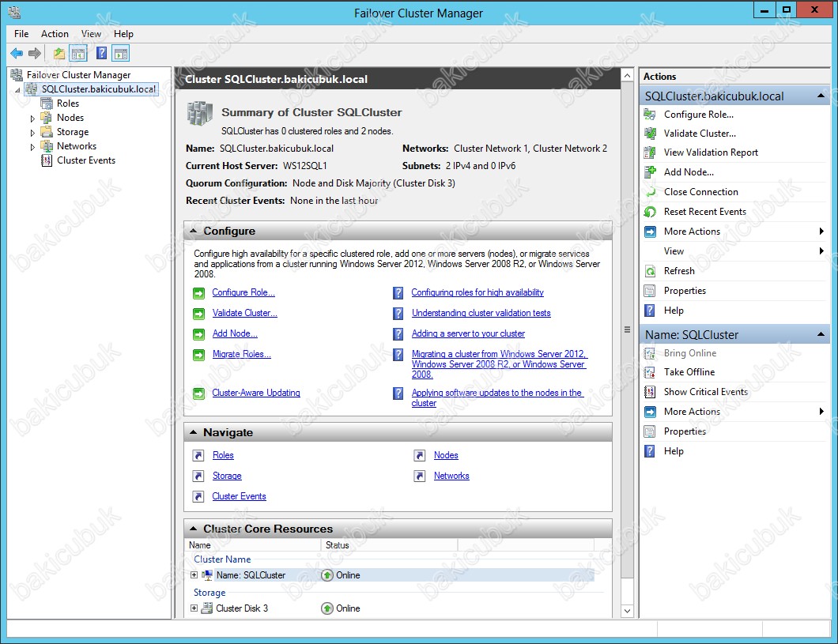Select Failover Cluster Manager root tree item
This screenshot has height=644, width=838.
[78, 75]
